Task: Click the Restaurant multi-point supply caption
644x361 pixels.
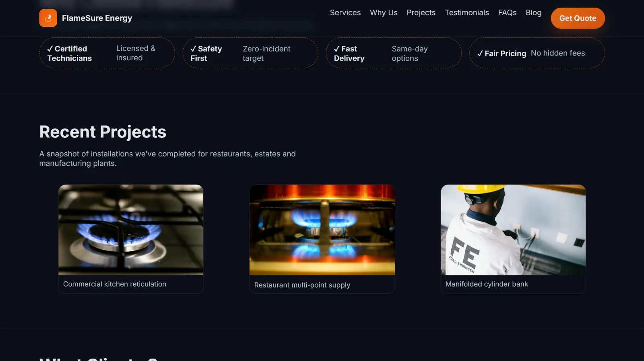Action: [x=302, y=285]
